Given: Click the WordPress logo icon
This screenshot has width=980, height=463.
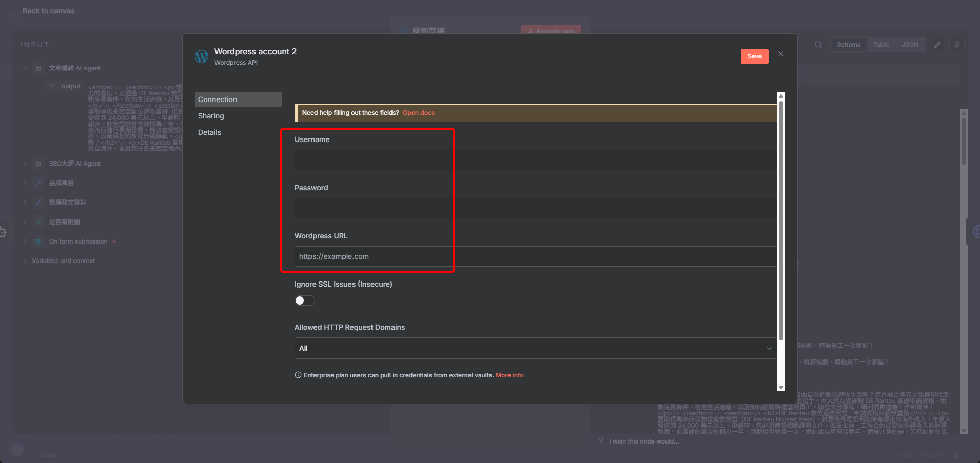Looking at the screenshot, I should pyautogui.click(x=202, y=56).
